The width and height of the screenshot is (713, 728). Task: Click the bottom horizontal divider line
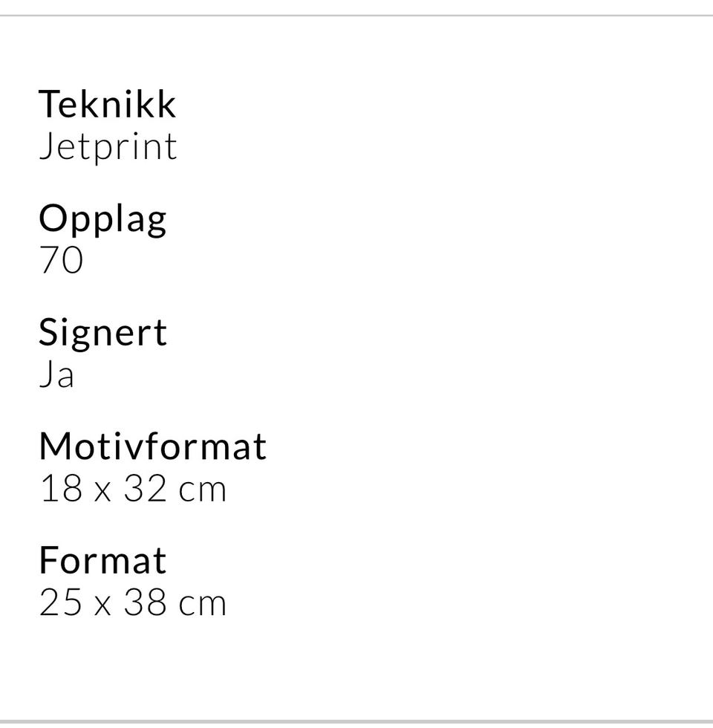pos(356,721)
